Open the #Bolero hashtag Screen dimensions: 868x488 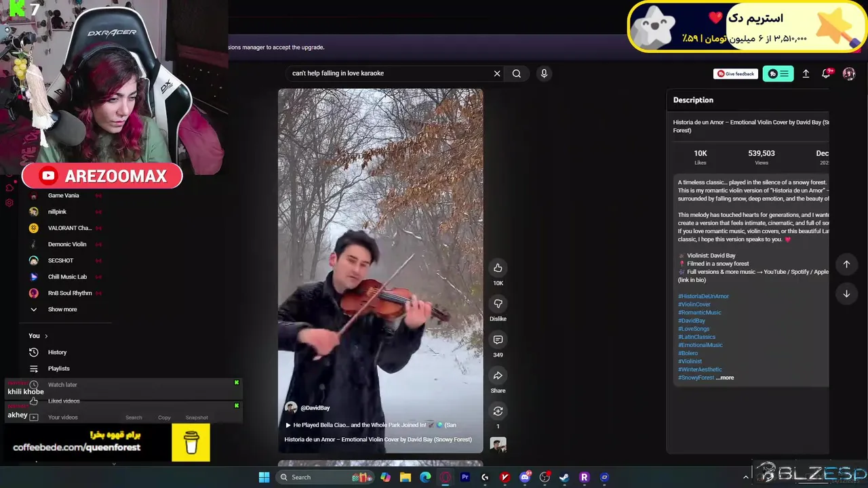tap(688, 353)
